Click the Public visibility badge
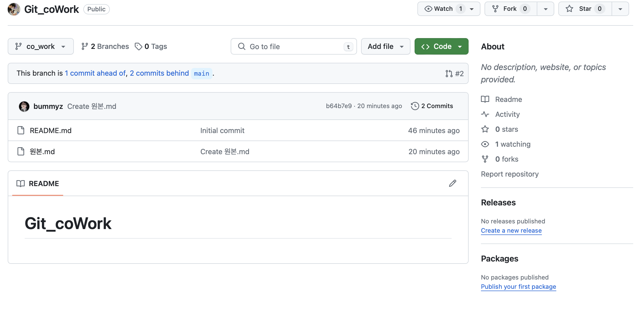 point(96,9)
